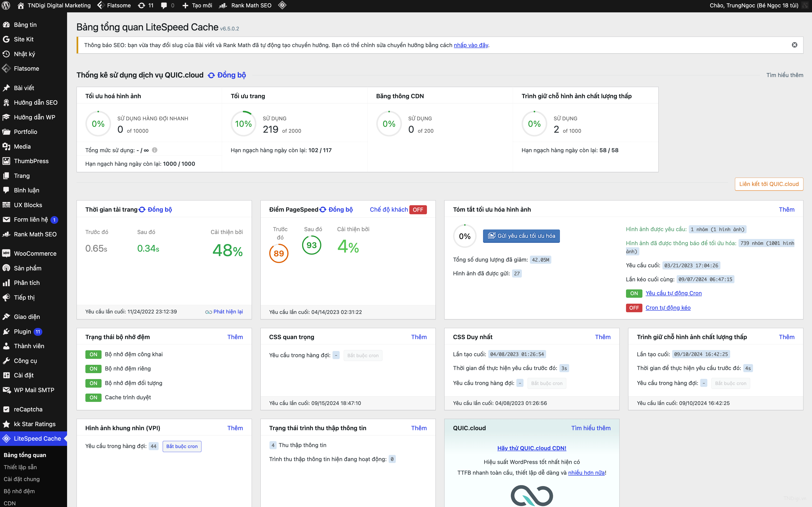This screenshot has width=812, height=507.
Task: Click the user greeting Chào, TrungNgoc
Action: [x=754, y=5]
